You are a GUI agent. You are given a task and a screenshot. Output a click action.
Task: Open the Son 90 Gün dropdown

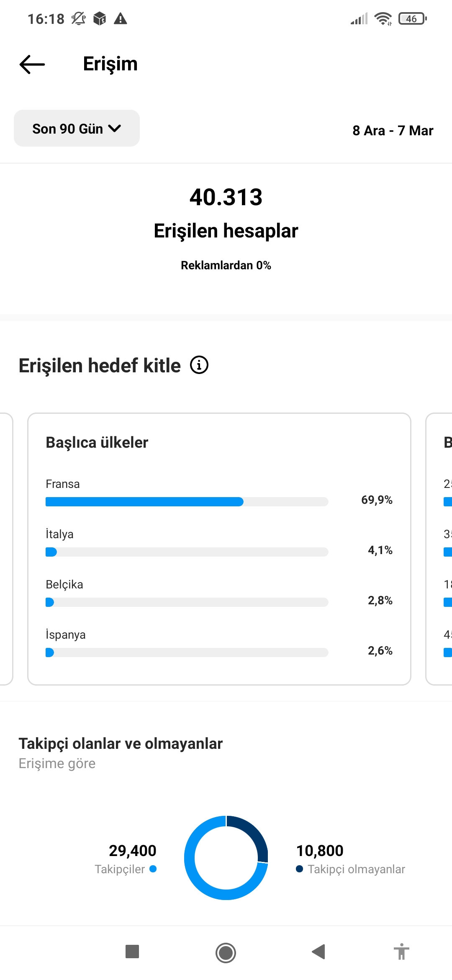pyautogui.click(x=77, y=128)
